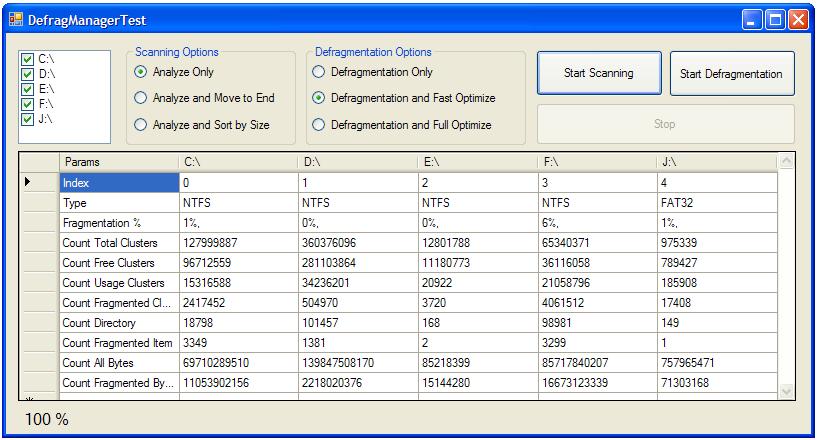
Task: Click the J:\ Type cell showing FAT32
Action: [x=717, y=203]
